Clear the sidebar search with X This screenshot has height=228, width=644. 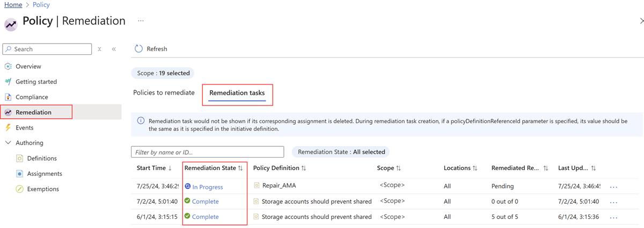[x=99, y=49]
